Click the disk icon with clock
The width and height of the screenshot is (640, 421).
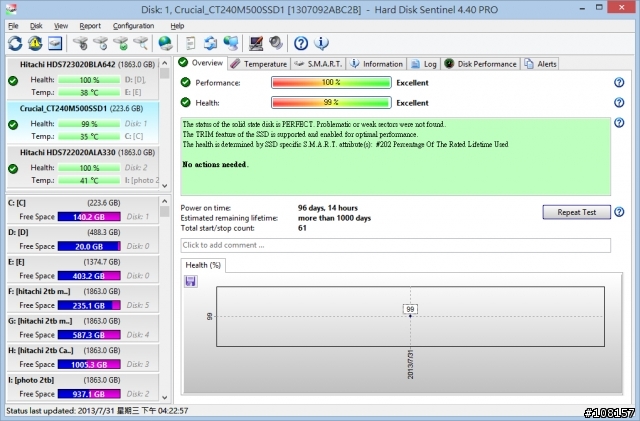click(101, 43)
